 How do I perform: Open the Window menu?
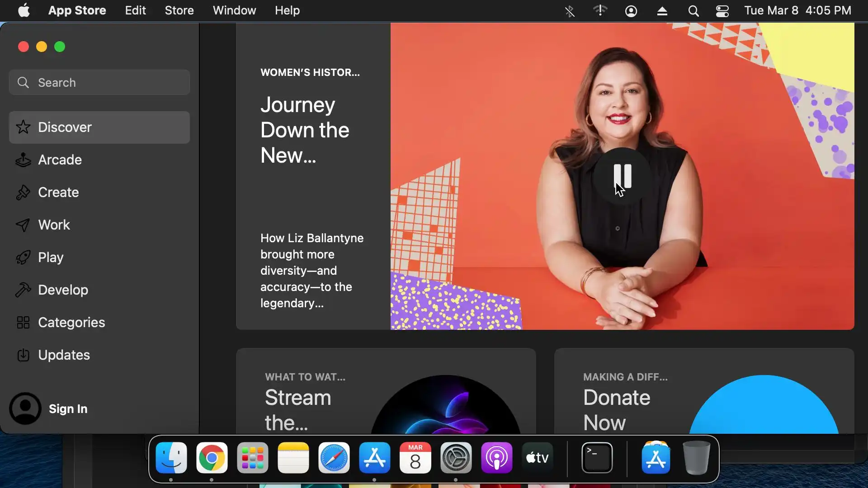234,10
